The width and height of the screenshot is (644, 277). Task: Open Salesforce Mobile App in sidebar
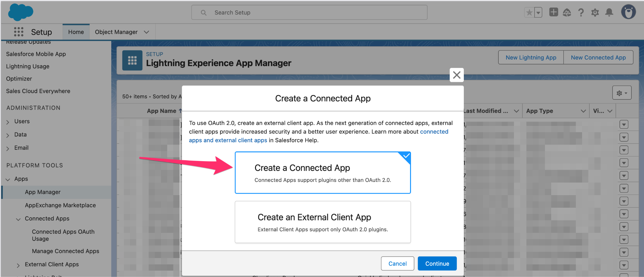[36, 54]
